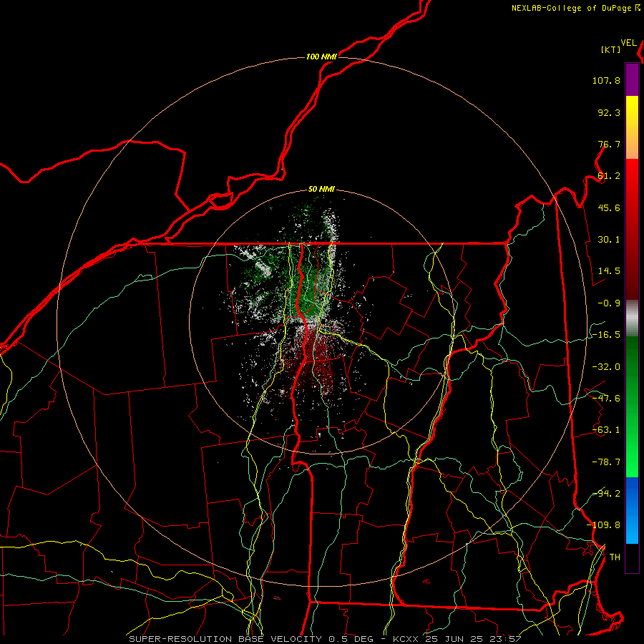644x644 pixels.
Task: Click the -32.0 legend value
Action: (x=606, y=367)
